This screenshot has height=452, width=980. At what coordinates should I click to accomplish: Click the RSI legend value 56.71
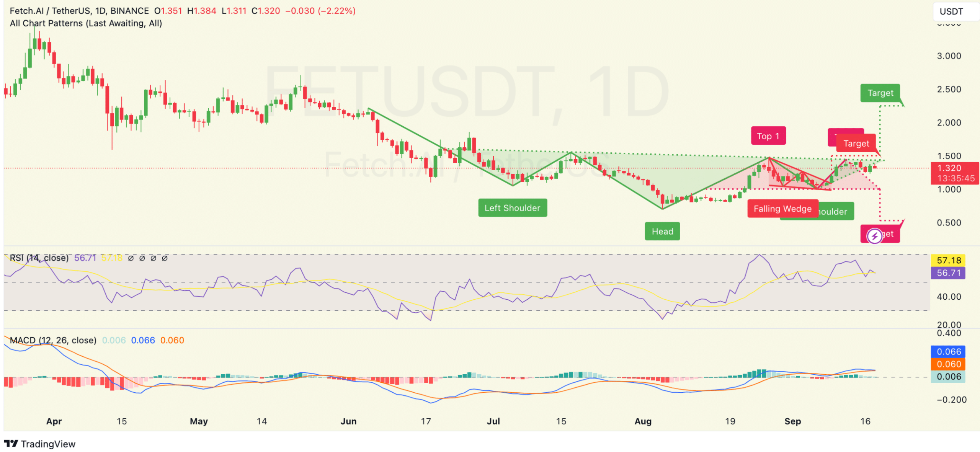(x=85, y=258)
